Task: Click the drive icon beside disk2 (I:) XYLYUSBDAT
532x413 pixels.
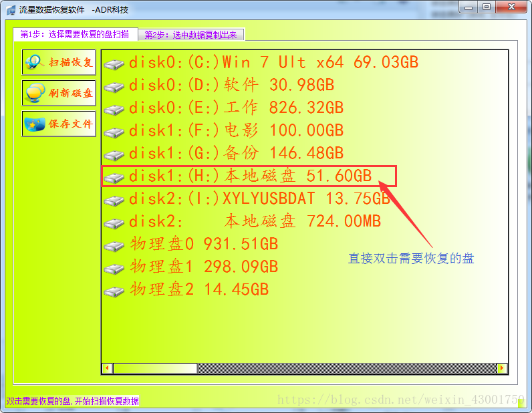Action: [114, 200]
